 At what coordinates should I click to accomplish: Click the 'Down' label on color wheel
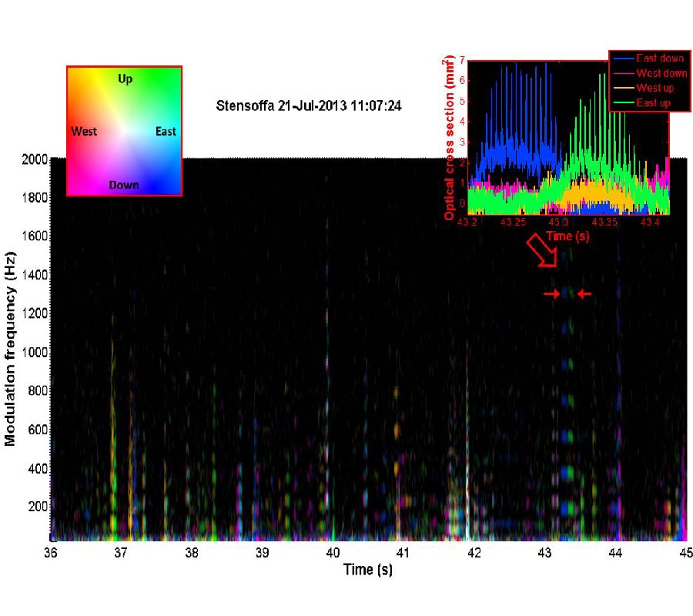(124, 185)
